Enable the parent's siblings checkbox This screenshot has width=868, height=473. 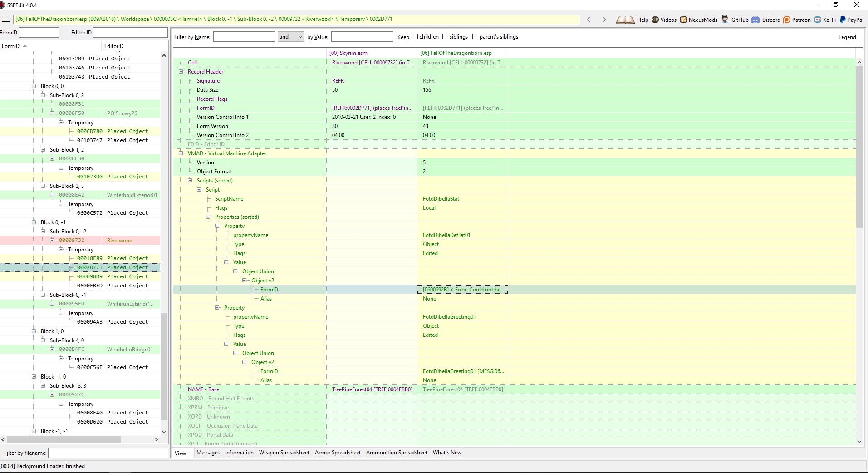(475, 37)
